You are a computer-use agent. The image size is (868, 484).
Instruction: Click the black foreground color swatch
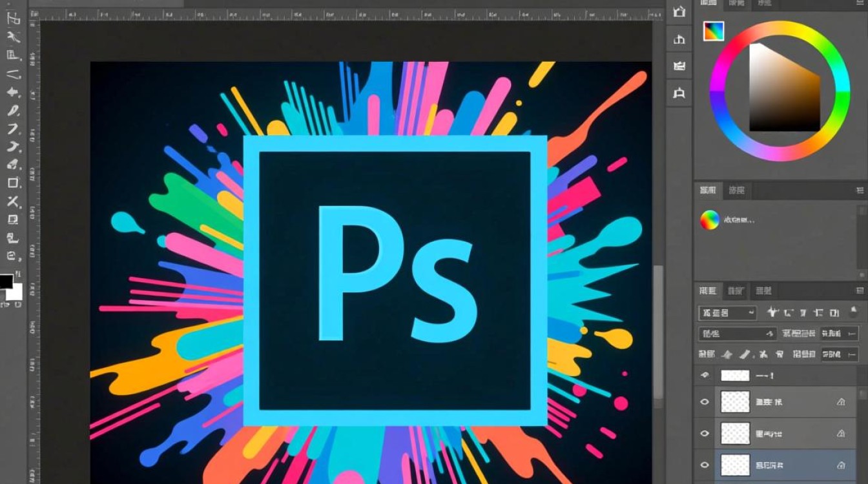(x=6, y=281)
